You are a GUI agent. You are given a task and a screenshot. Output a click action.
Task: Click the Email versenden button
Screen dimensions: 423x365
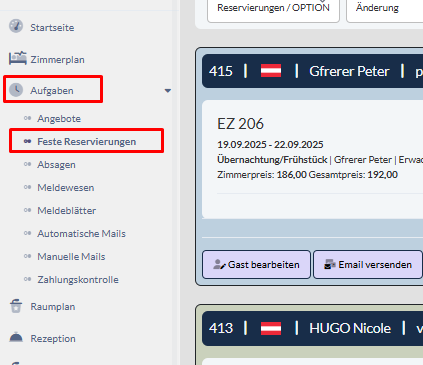point(368,264)
